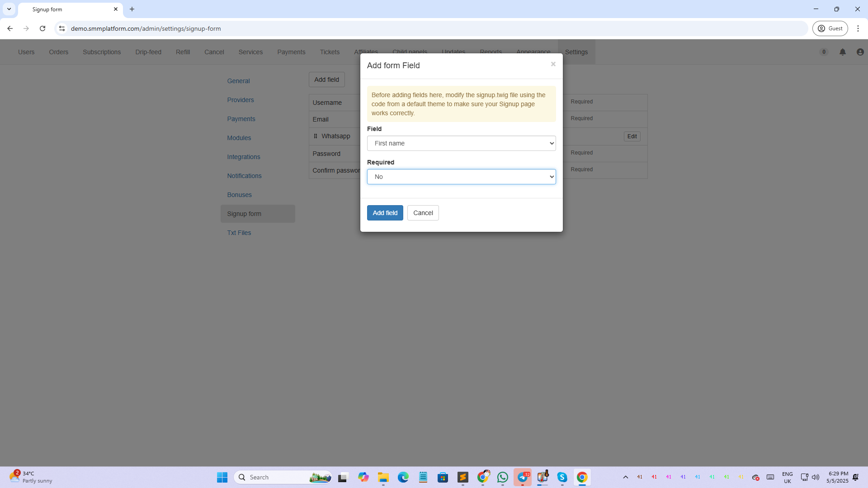Open WhatsApp from the taskbar
This screenshot has height=488, width=868.
point(502,477)
